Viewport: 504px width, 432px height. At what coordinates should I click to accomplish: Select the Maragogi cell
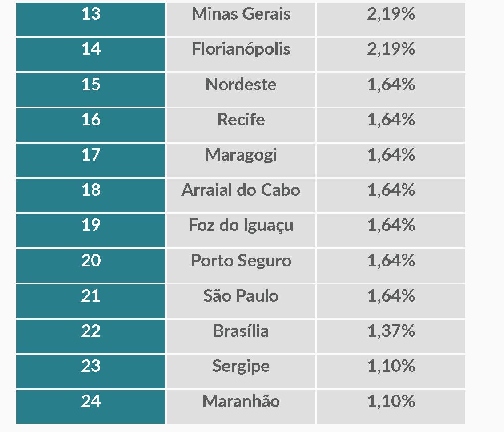tap(241, 161)
